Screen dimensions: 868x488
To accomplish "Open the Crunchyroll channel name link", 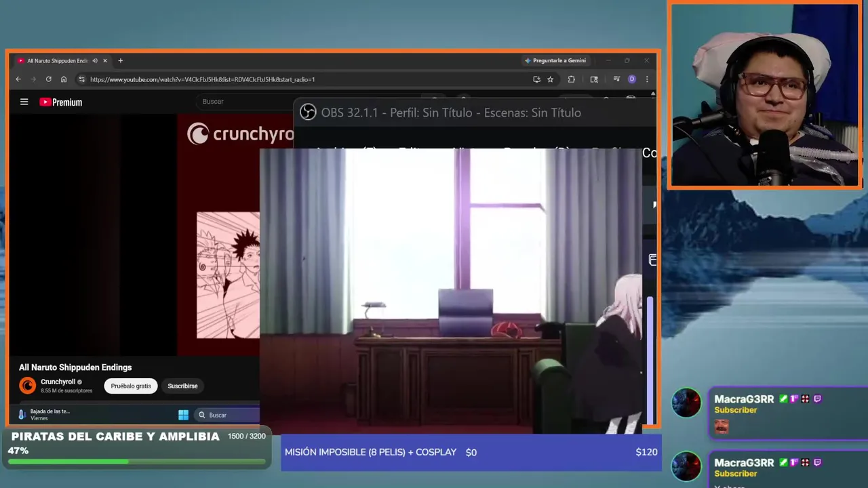I will point(58,382).
